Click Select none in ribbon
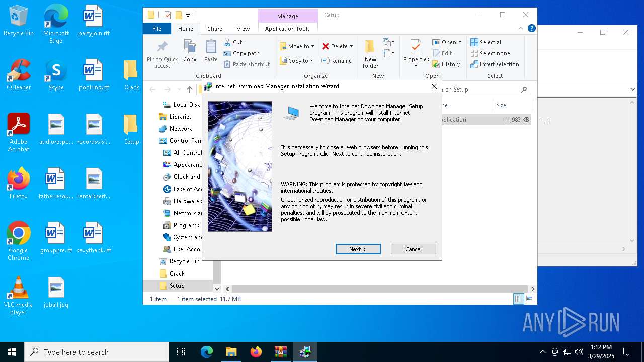This screenshot has height=362, width=644. coord(490,53)
